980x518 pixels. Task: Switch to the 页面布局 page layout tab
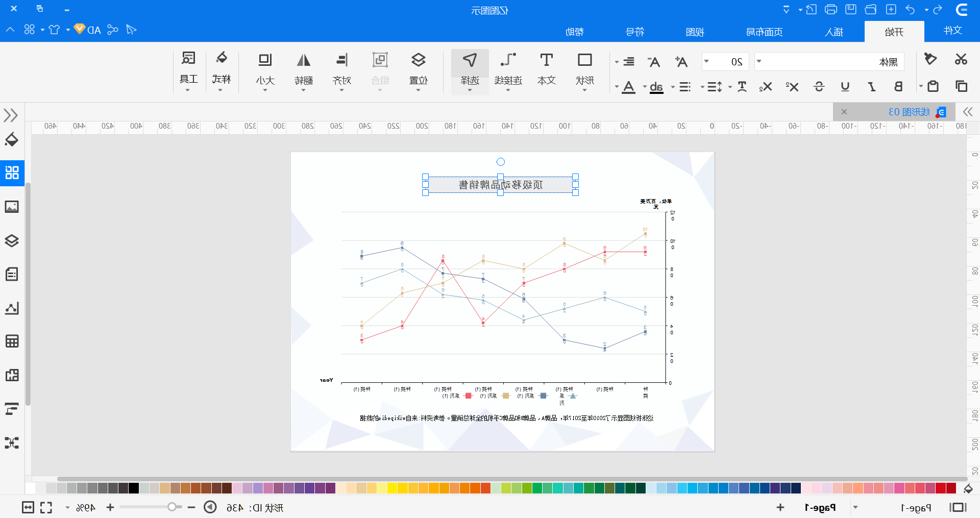tap(764, 32)
